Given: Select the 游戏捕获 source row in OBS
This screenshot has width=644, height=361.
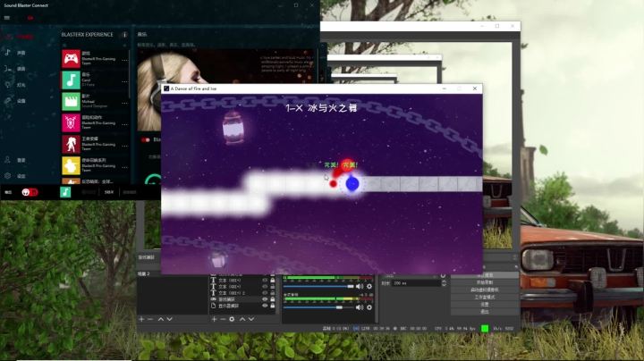Looking at the screenshot, I should 242,299.
